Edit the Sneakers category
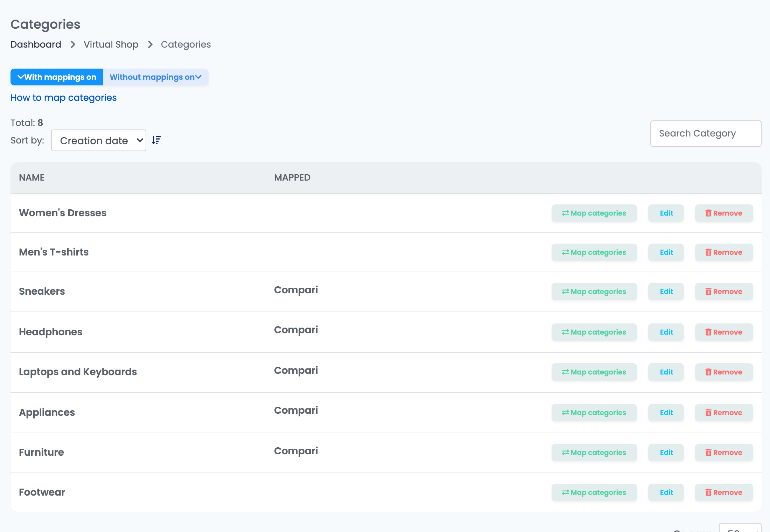The height and width of the screenshot is (532, 770). pos(666,292)
